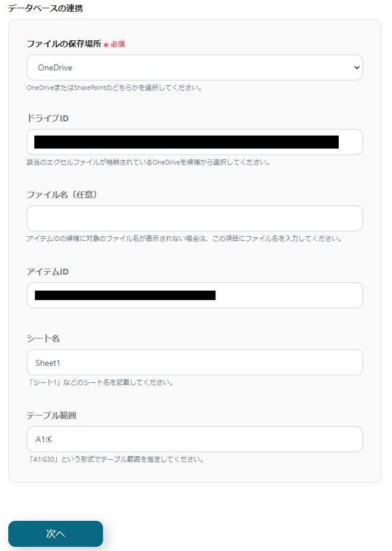Screen dimensions: 392x551
Task: Click the ドライブID field label
Action: point(44,118)
